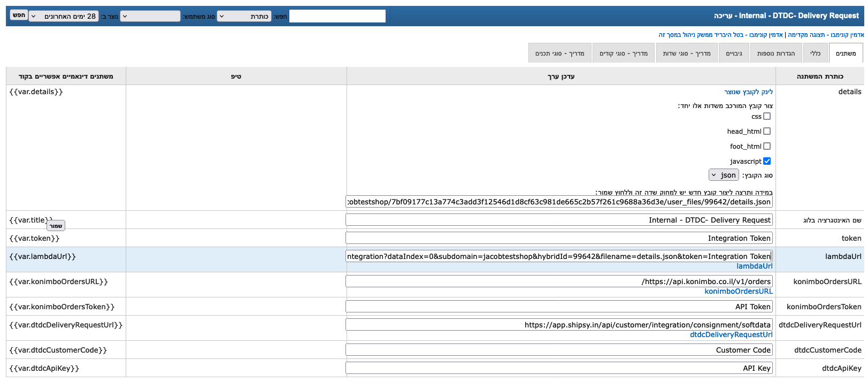The height and width of the screenshot is (382, 868).
Task: Click the details row label
Action: (850, 91)
